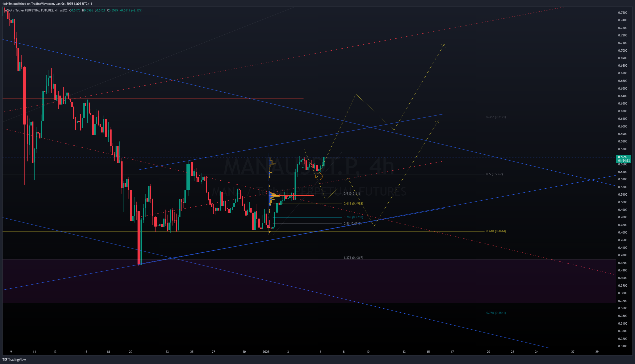Click the date 16 on the time axis
This screenshot has width=635, height=364.
point(86,352)
